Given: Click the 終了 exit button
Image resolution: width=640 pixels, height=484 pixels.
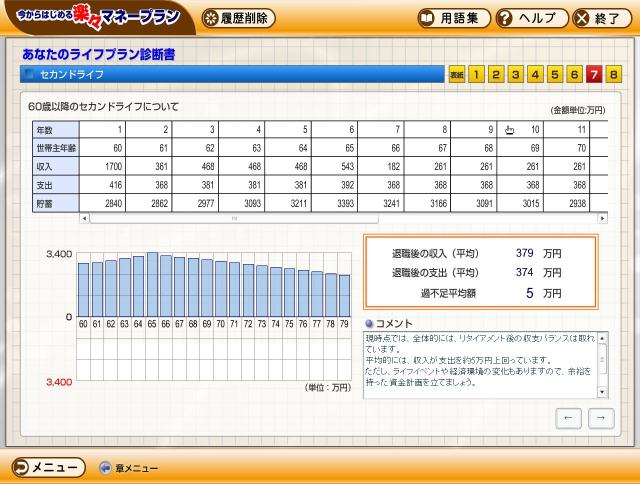Looking at the screenshot, I should click(x=599, y=18).
